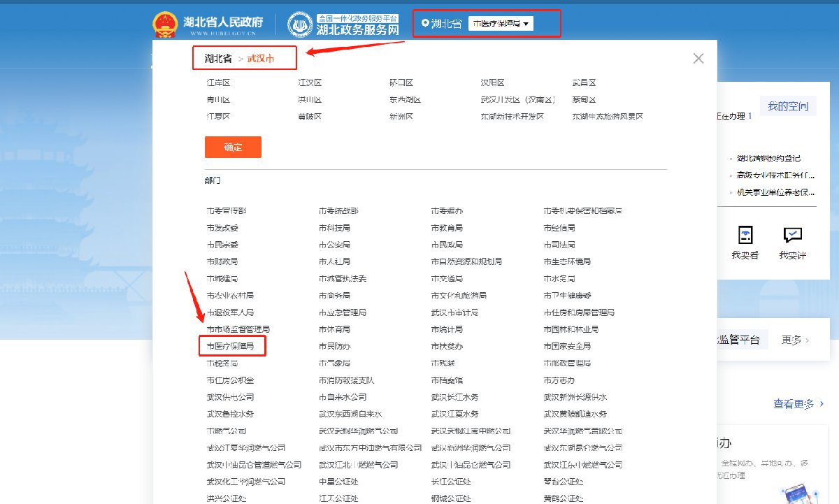
Task: Open 我的空间 on the right panel
Action: [x=787, y=107]
